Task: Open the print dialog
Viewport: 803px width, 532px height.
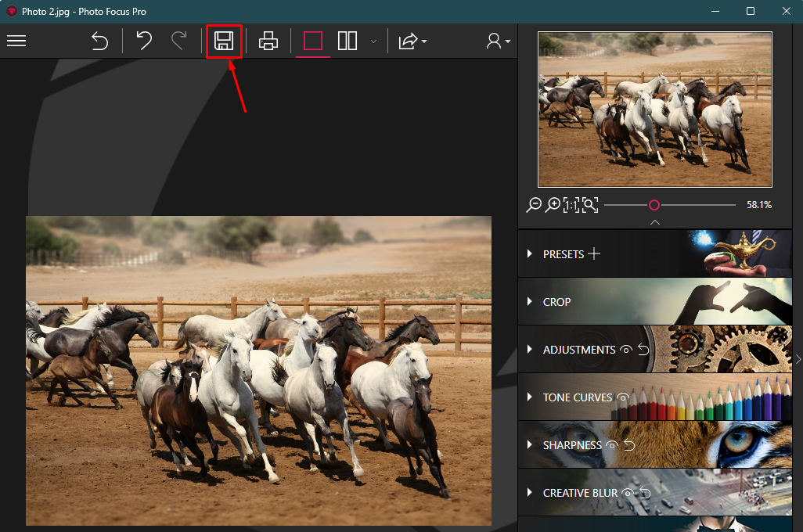Action: [x=268, y=41]
